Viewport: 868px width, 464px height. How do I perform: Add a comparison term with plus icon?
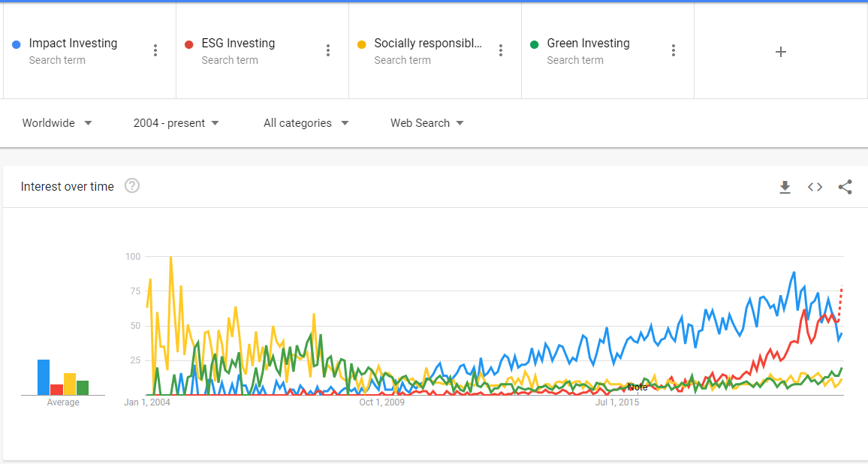[781, 52]
